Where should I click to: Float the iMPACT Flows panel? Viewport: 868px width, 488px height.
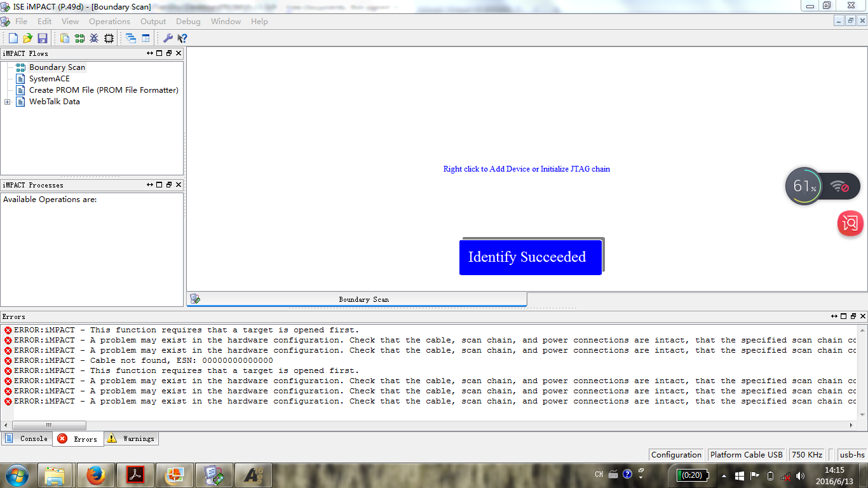169,53
